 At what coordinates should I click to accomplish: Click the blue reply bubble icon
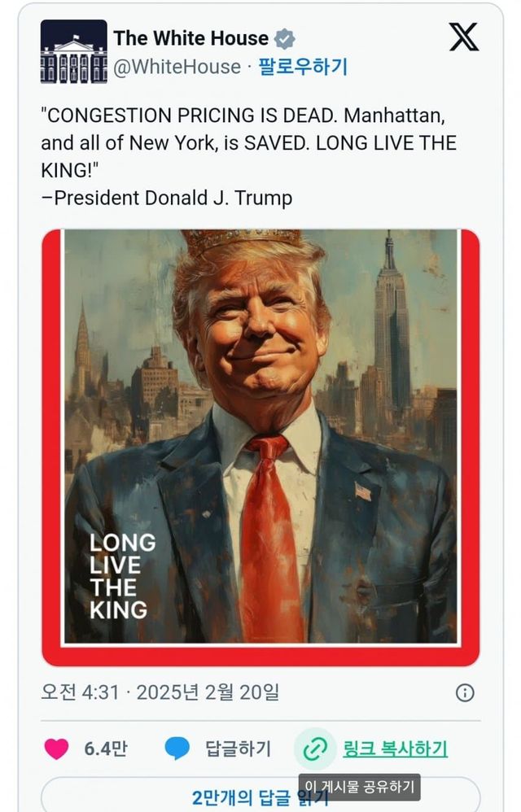pos(177,749)
